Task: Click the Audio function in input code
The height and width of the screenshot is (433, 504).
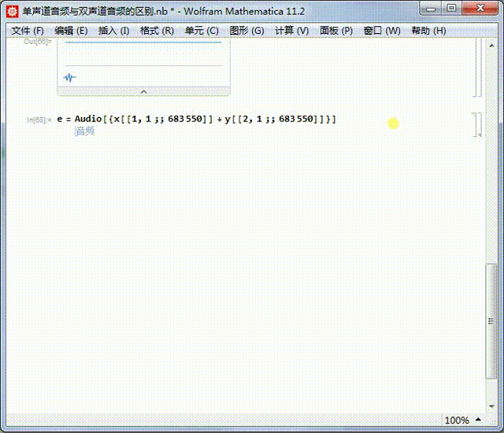Action: [88, 119]
